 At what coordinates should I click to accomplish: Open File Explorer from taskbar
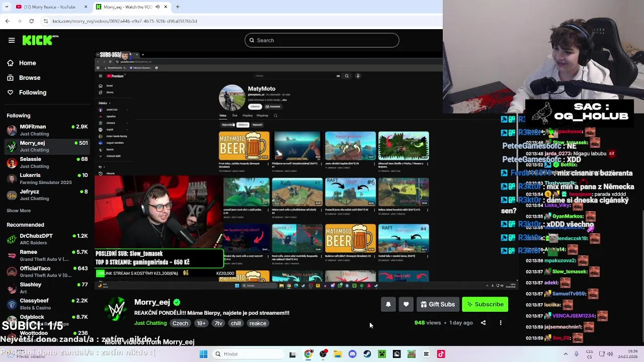click(338, 354)
